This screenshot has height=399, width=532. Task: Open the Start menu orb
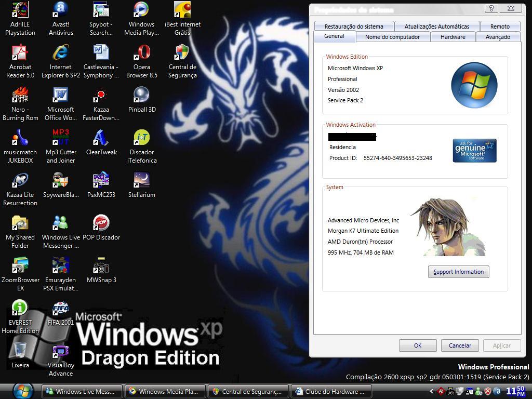coord(23,391)
